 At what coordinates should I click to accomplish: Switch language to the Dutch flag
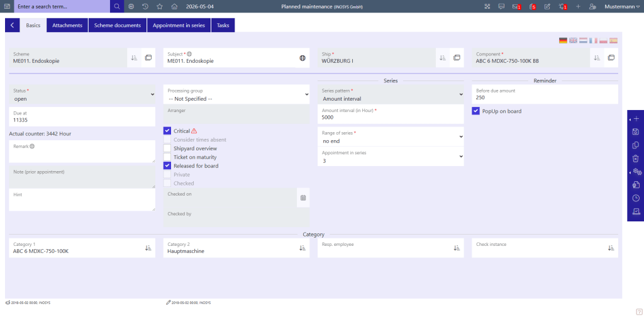coord(583,40)
